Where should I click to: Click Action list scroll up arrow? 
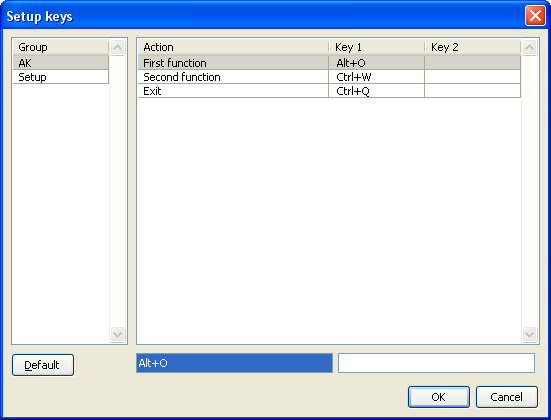point(530,47)
